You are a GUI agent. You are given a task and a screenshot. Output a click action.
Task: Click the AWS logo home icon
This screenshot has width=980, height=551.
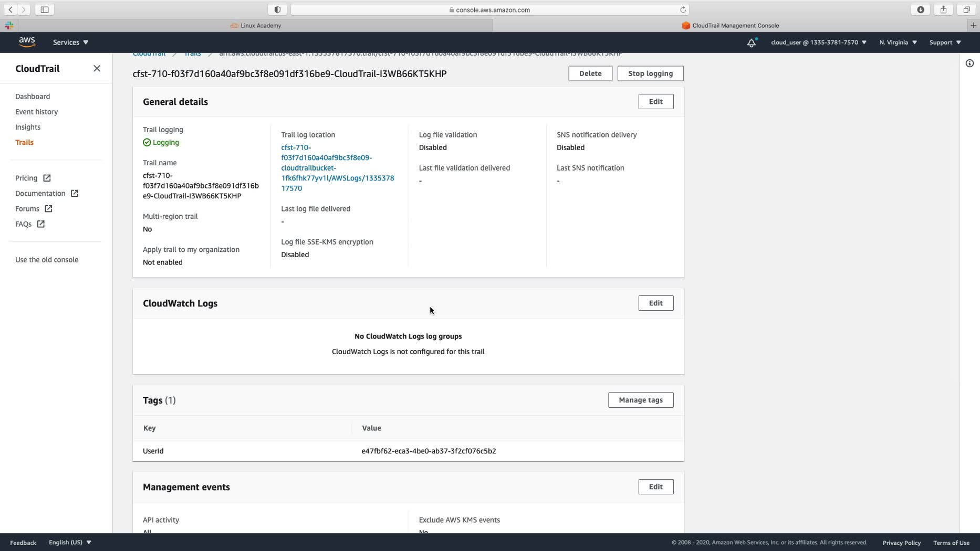tap(27, 42)
